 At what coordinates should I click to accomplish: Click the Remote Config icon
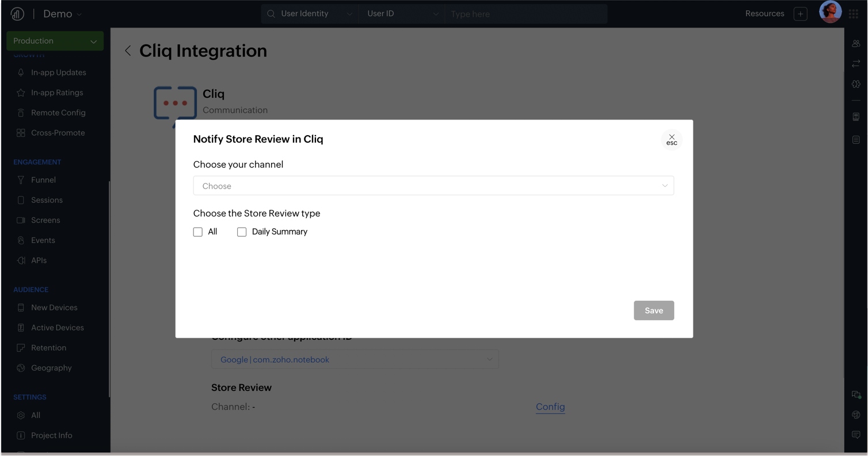pyautogui.click(x=21, y=113)
